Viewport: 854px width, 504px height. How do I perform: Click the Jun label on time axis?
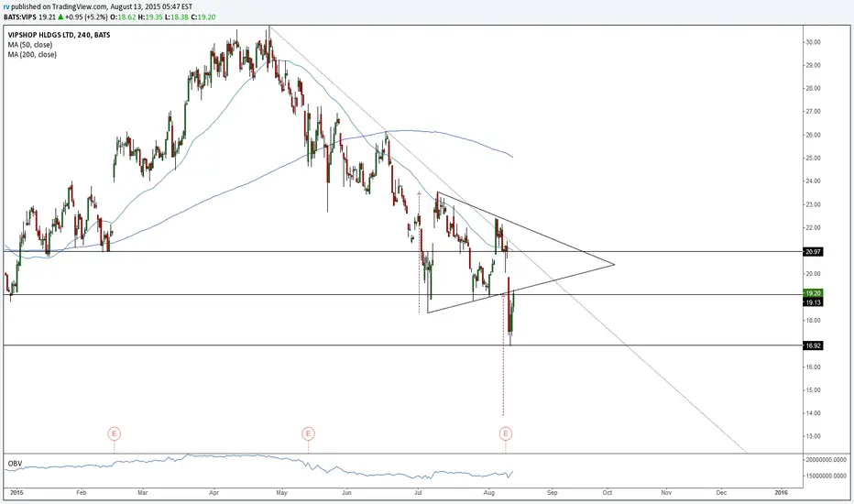[x=346, y=493]
